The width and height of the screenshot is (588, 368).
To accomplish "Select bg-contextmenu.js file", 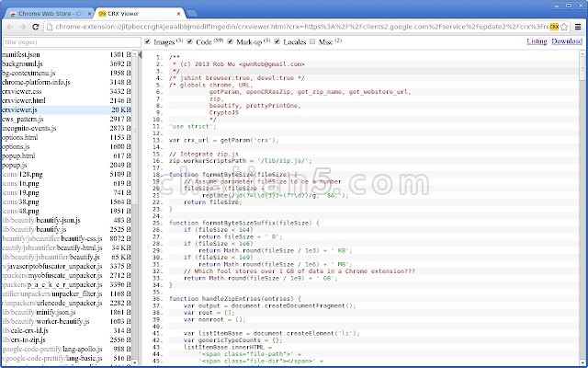I will click(x=66, y=74).
